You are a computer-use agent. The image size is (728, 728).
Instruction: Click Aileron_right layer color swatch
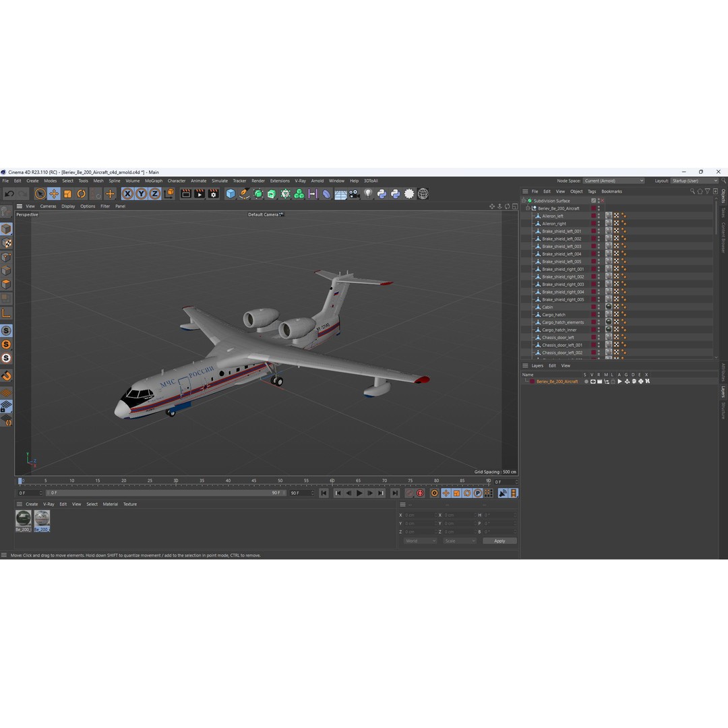593,223
